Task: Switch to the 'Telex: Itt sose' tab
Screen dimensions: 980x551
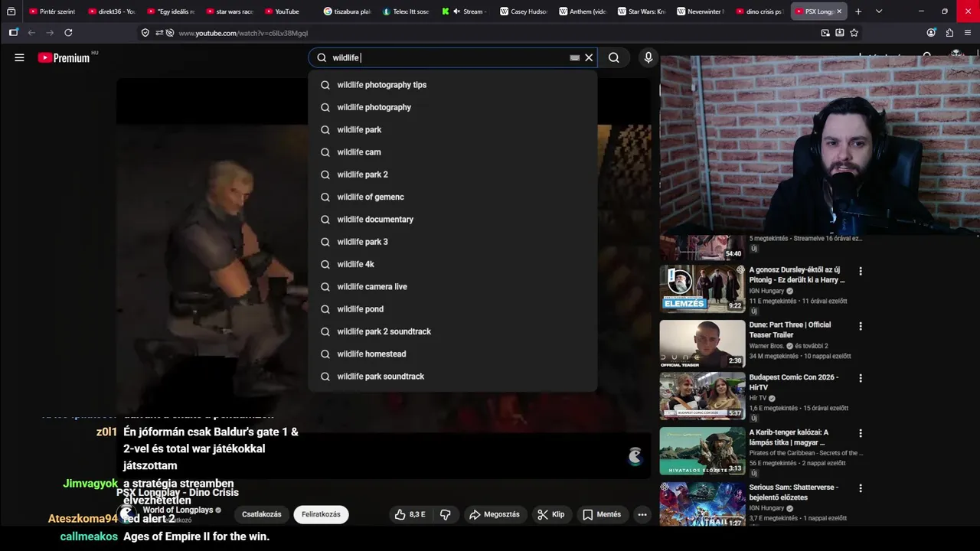Action: tap(407, 11)
